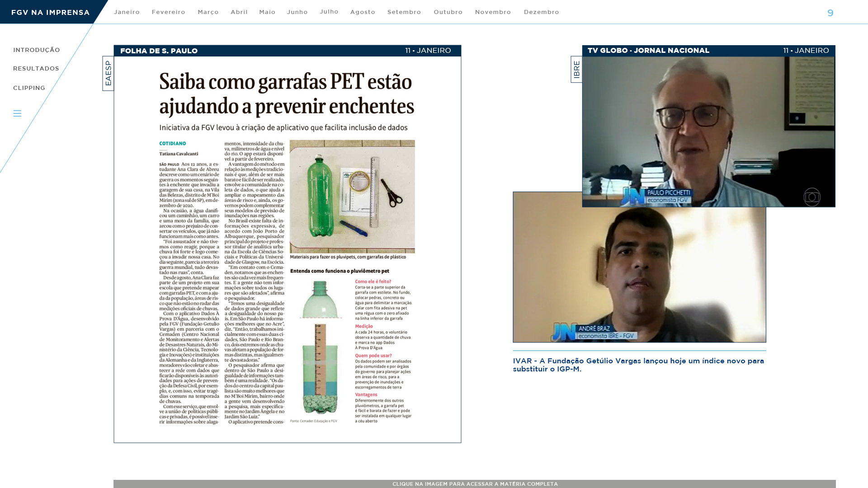Click the FGV NA IMPRENSA header logo

(x=50, y=12)
